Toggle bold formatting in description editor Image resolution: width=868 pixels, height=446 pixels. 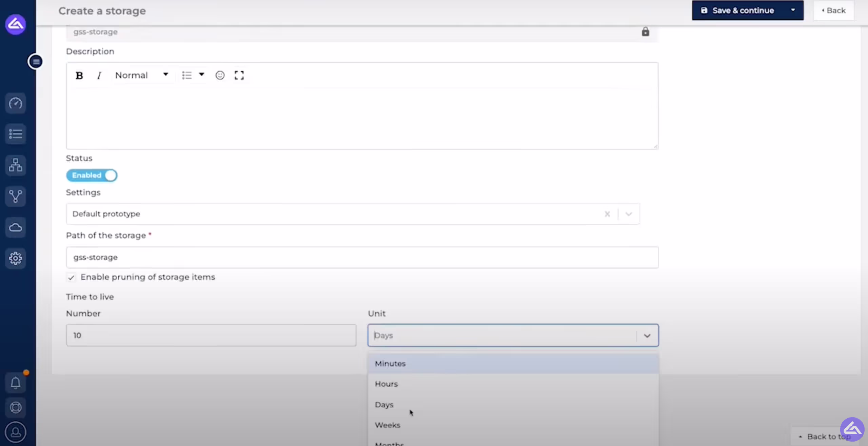pos(79,75)
